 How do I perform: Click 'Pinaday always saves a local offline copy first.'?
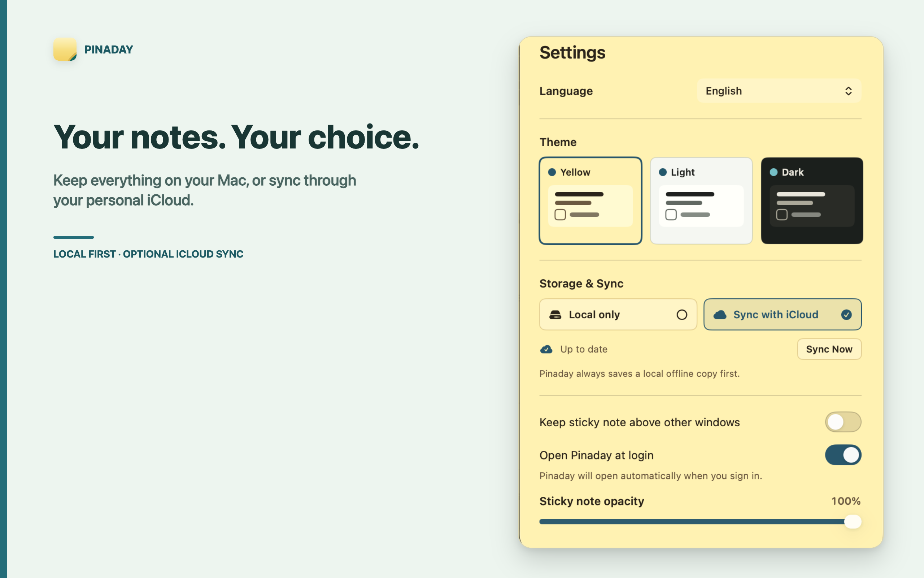640,374
